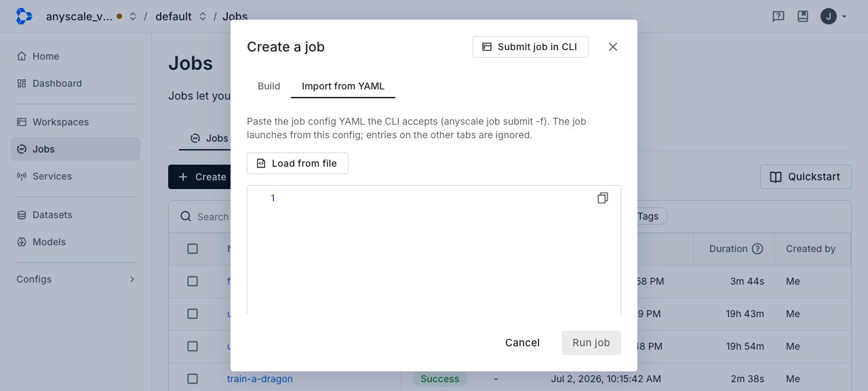Tick the first job row checkbox

point(193,281)
